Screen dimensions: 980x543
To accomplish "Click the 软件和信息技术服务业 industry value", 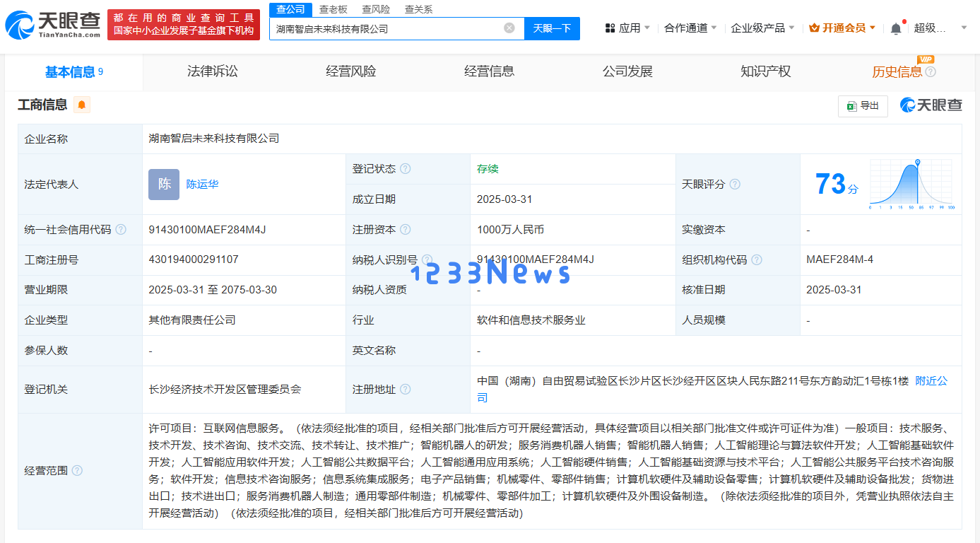I will coord(531,320).
